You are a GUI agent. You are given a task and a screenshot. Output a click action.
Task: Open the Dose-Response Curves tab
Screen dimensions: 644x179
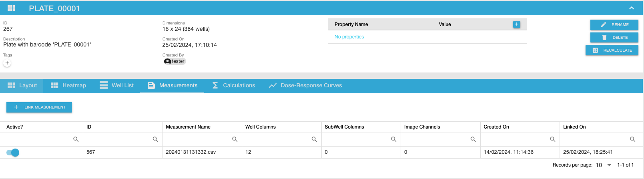point(305,85)
